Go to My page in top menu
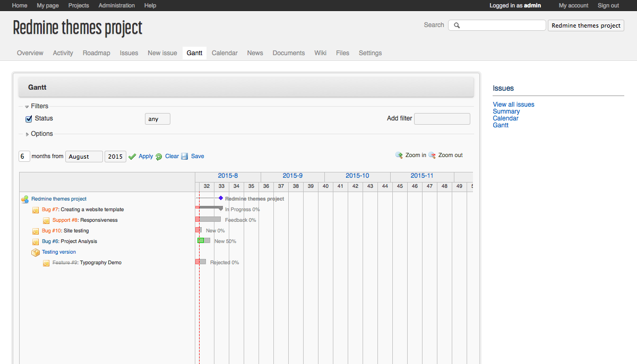This screenshot has height=364, width=637. tap(48, 5)
